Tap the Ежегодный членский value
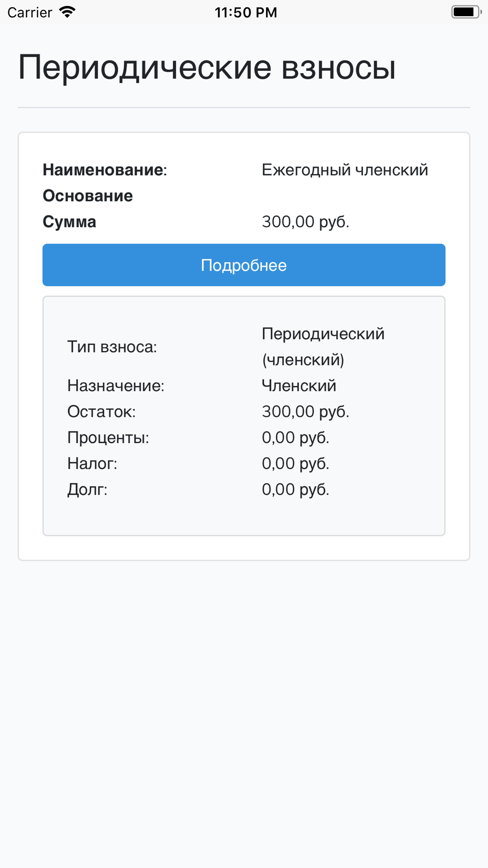Viewport: 488px width, 868px height. [345, 170]
